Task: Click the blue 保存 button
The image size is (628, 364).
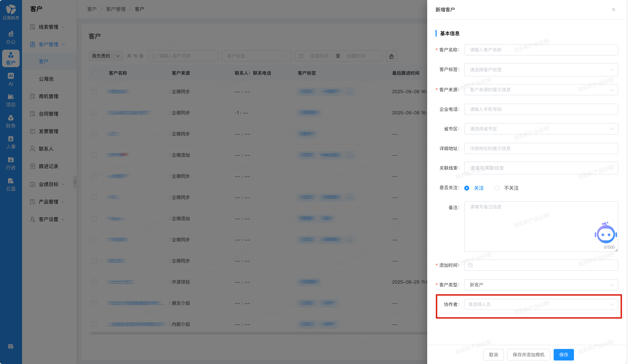Action: pos(563,355)
